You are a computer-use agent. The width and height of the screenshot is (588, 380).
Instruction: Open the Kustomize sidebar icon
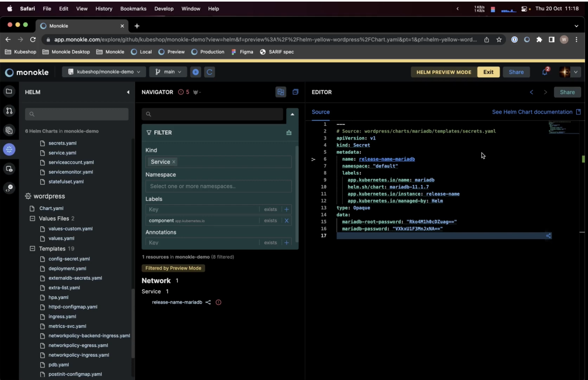[9, 130]
